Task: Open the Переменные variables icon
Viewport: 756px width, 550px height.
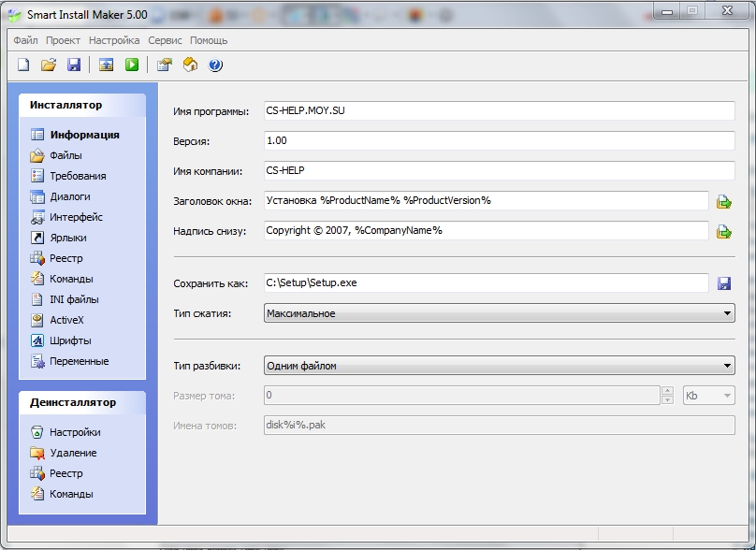Action: coord(37,361)
